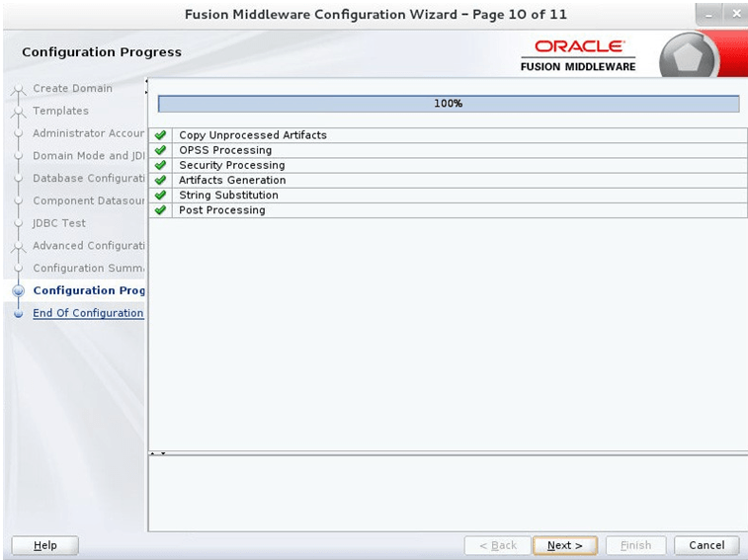Click the message log pane

click(448, 493)
